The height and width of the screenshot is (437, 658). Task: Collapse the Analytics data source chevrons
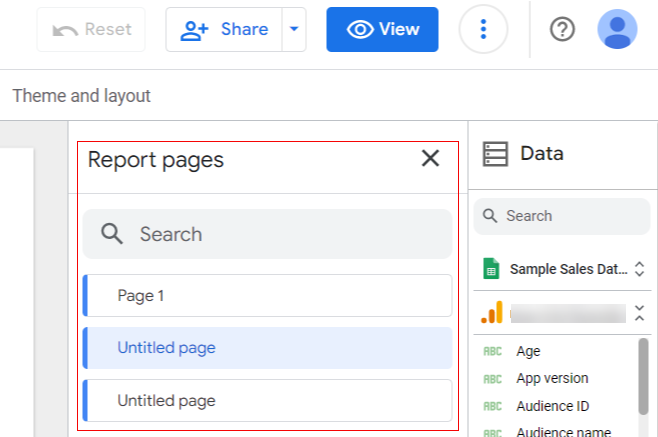[x=639, y=313]
